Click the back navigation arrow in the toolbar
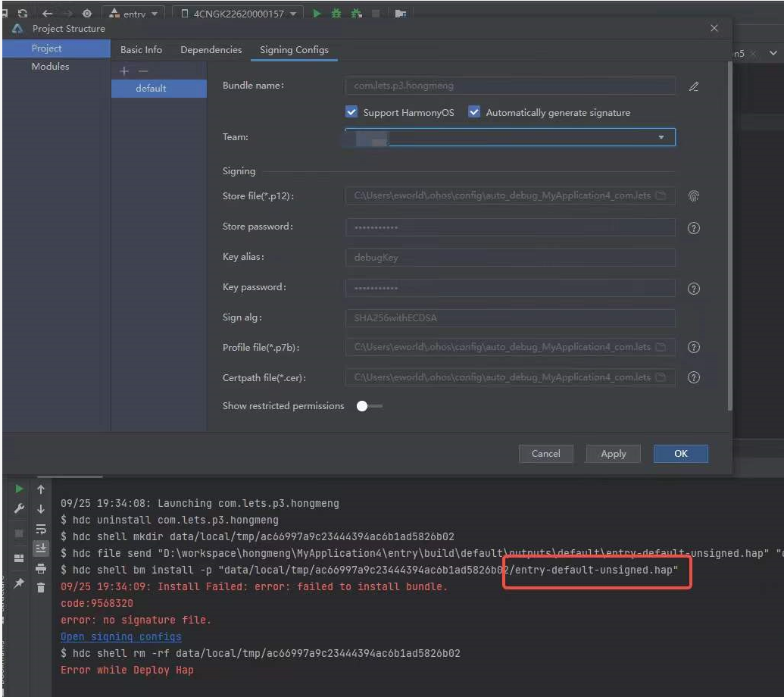 point(48,14)
